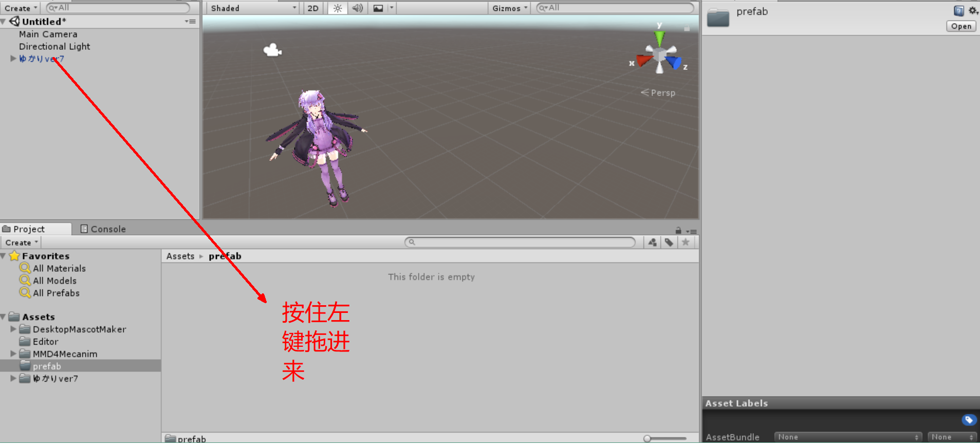Click the save search star icon
The image size is (980, 447).
pyautogui.click(x=686, y=242)
